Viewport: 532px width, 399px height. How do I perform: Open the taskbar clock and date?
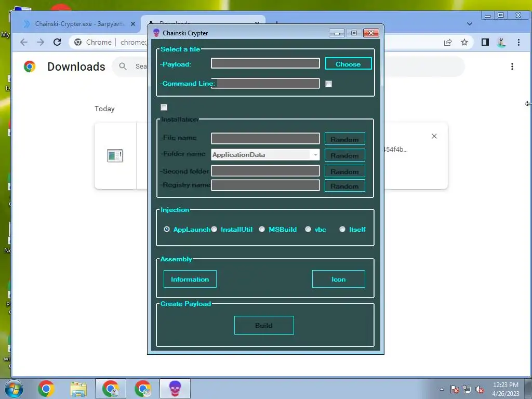pos(506,389)
